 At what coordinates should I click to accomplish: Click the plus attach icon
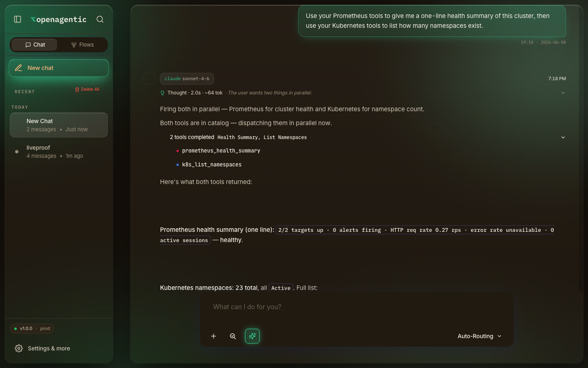(214, 336)
